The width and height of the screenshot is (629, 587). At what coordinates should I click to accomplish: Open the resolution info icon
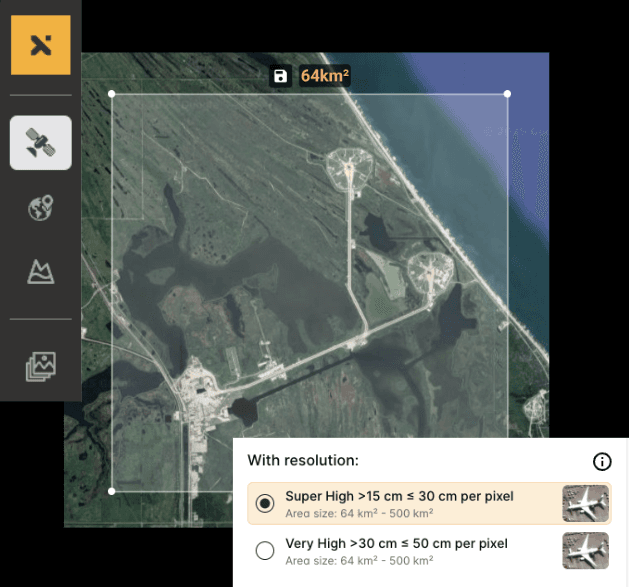[602, 461]
